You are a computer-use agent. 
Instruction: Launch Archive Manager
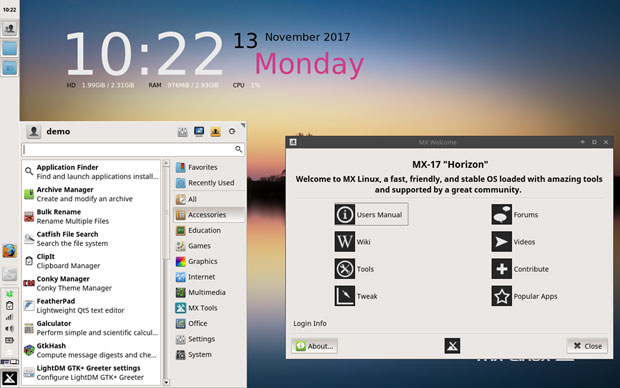coord(91,194)
